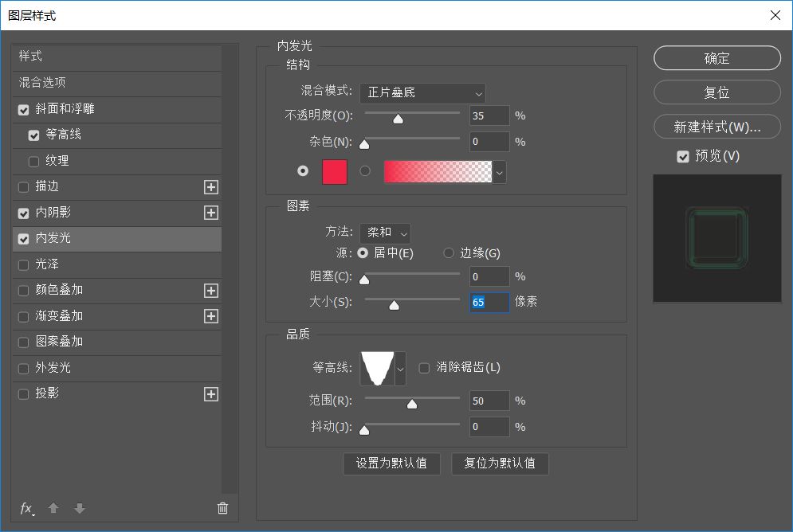Viewport: 793px width, 532px height.
Task: Select the 外发光 style entry
Action: coord(53,368)
